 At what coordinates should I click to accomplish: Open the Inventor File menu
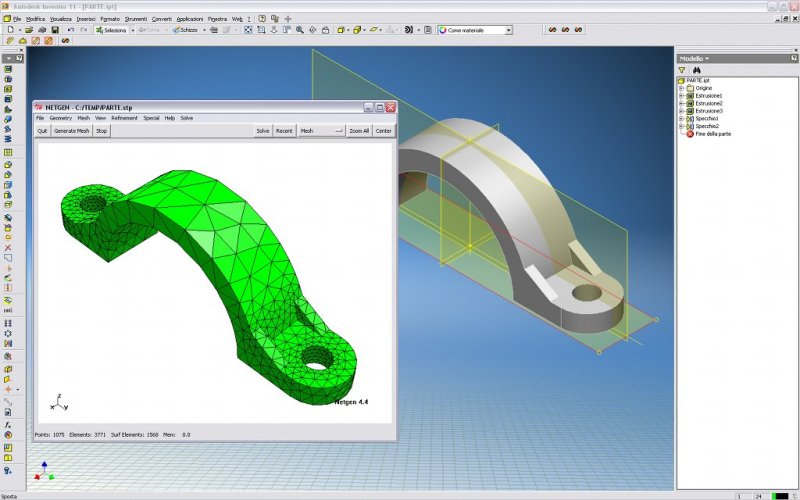pos(17,19)
